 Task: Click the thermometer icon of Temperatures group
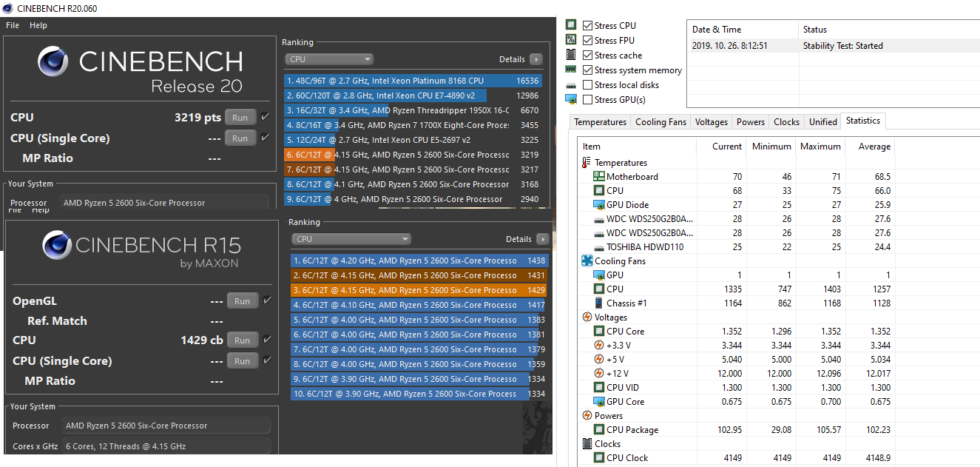coord(587,162)
